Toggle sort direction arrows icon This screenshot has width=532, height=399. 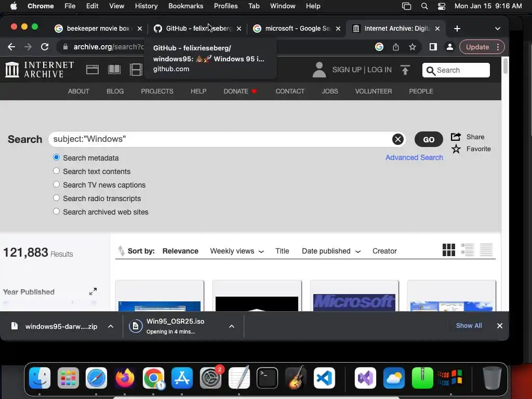(x=121, y=251)
